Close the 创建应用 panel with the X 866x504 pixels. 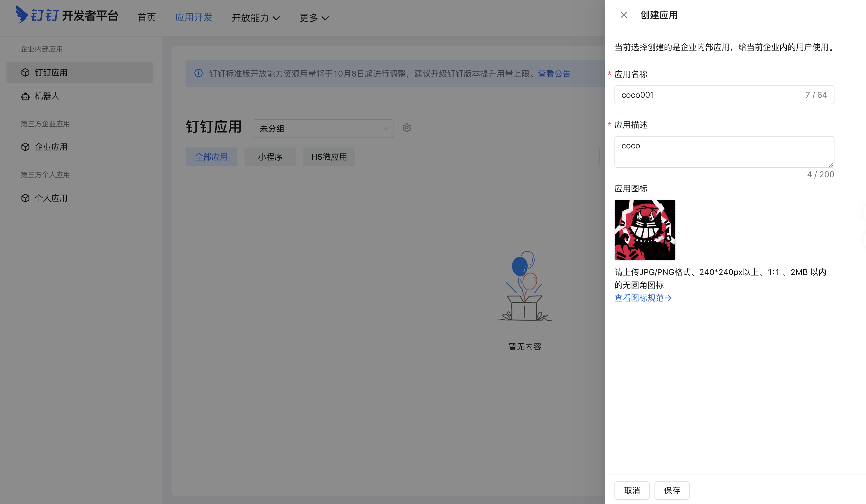(624, 15)
